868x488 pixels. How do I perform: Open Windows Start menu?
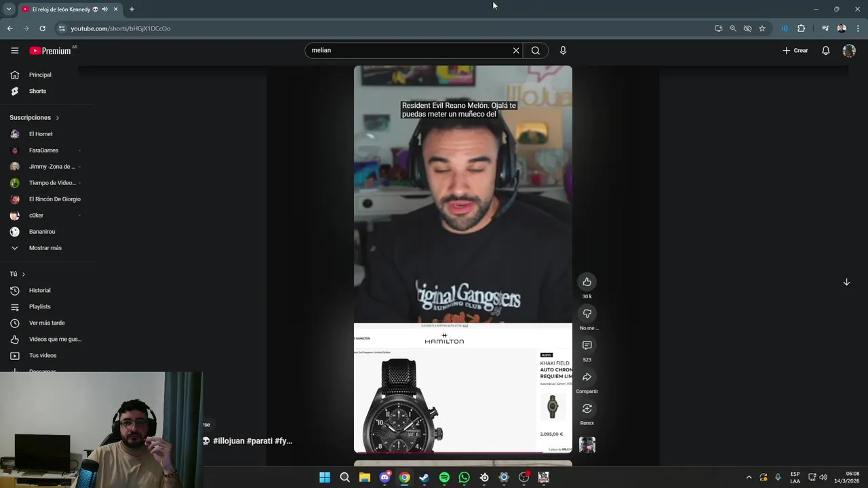tap(325, 477)
